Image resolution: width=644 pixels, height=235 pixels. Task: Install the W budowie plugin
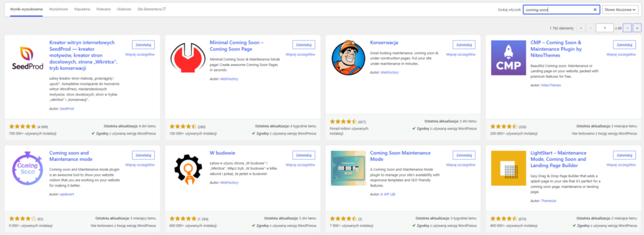pyautogui.click(x=304, y=155)
